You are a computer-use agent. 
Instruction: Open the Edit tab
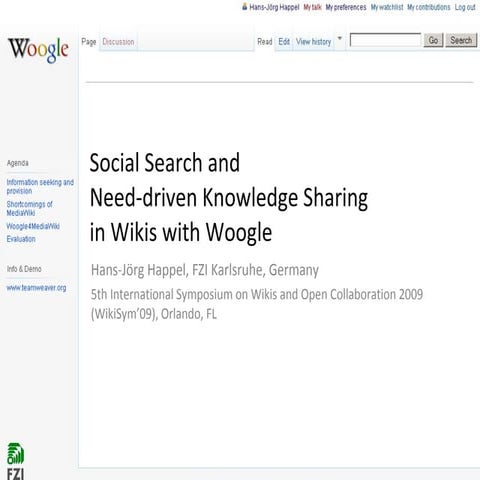tap(284, 42)
